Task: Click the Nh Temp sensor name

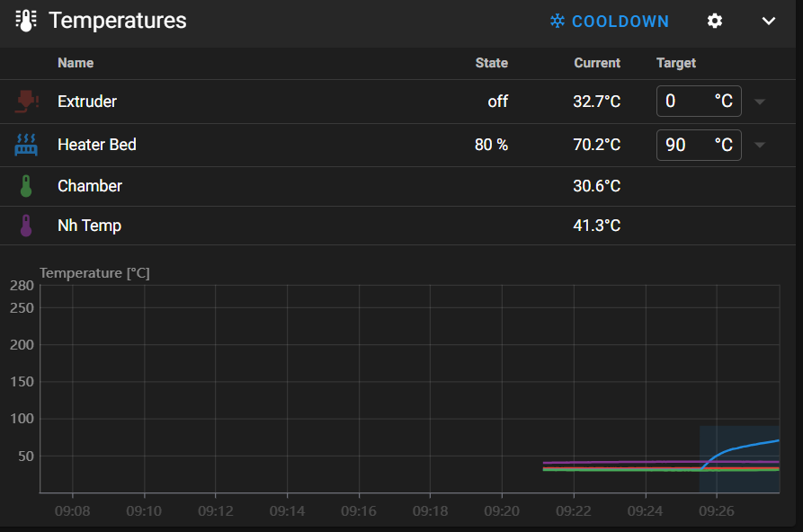Action: pos(89,226)
